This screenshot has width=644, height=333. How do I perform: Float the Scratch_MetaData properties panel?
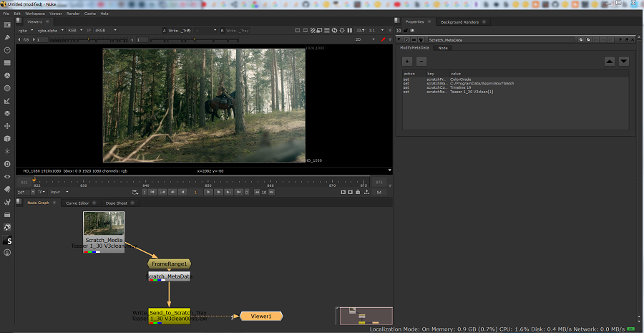(627, 40)
